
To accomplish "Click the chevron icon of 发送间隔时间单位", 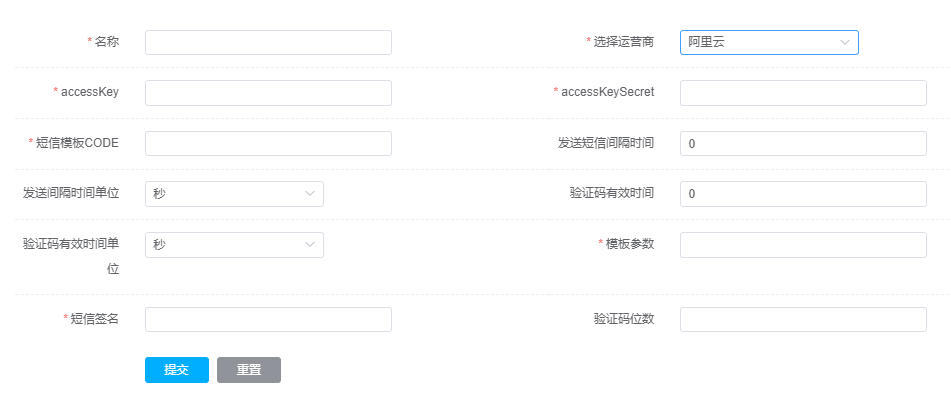I will 310,194.
